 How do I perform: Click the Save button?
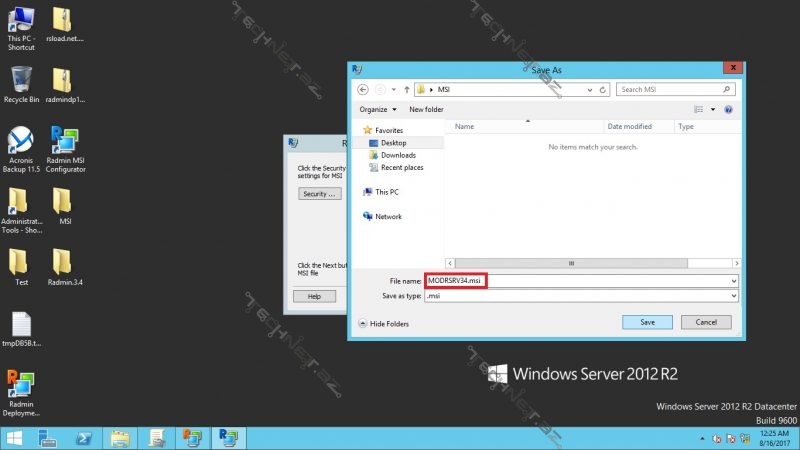point(647,322)
